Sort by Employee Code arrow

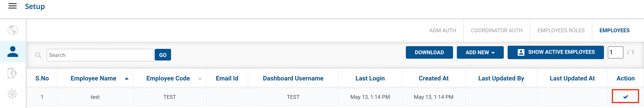tap(200, 79)
